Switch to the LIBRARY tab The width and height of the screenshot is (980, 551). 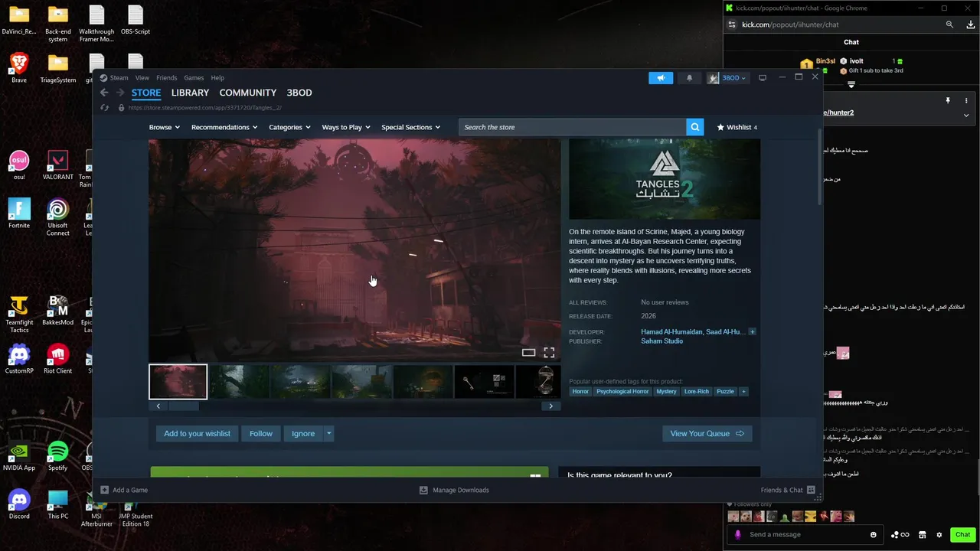[x=190, y=93]
